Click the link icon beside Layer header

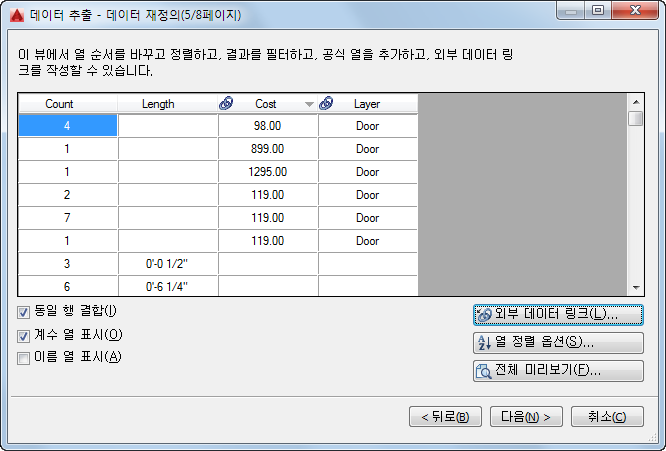[326, 103]
